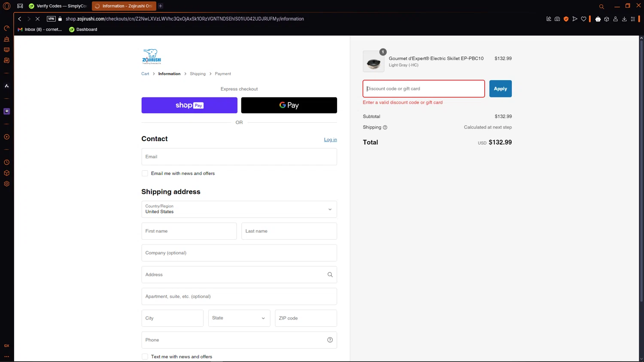Click Shipping help question icon
Viewport: 644px width, 362px height.
coord(385,127)
